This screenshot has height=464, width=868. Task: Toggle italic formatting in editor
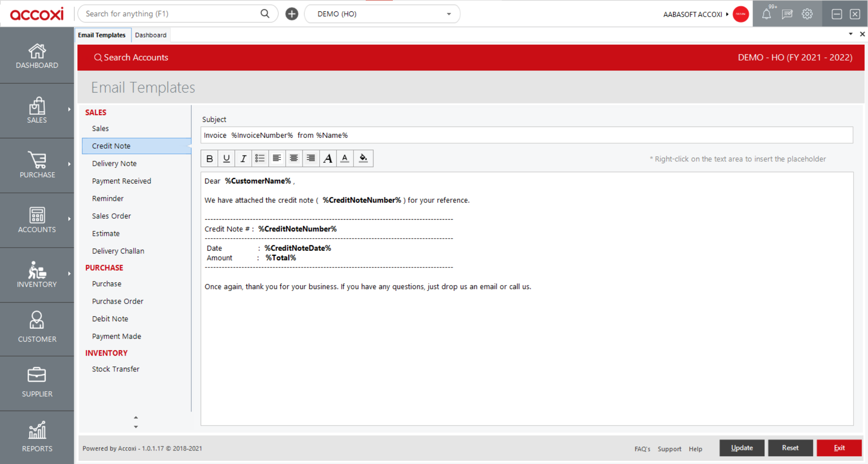(x=243, y=158)
